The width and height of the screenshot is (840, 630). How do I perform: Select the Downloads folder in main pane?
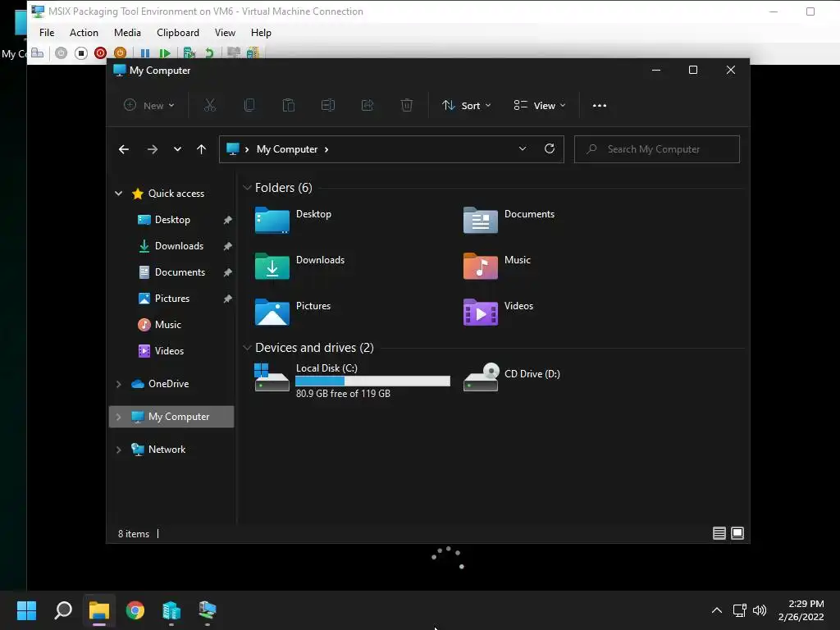click(300, 267)
